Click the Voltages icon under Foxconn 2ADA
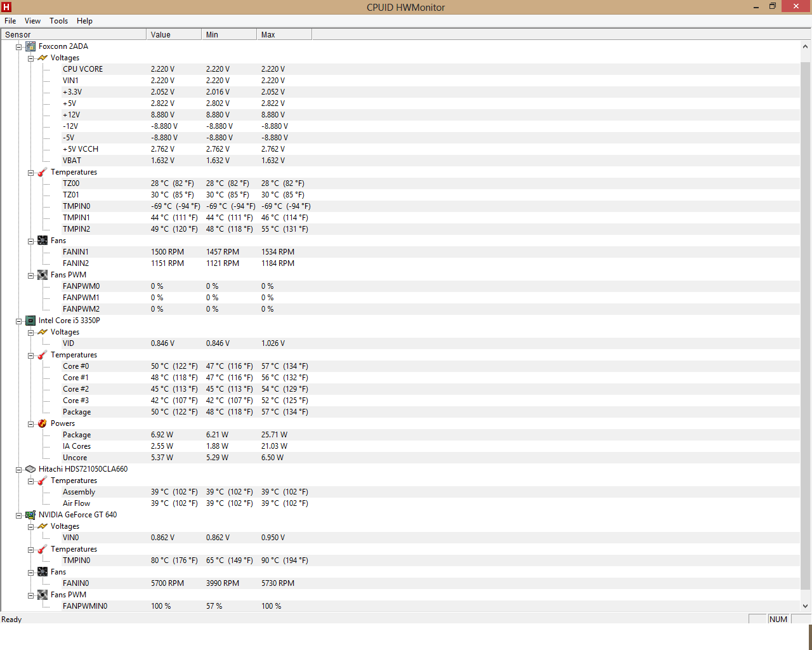The height and width of the screenshot is (650, 812). (x=43, y=58)
